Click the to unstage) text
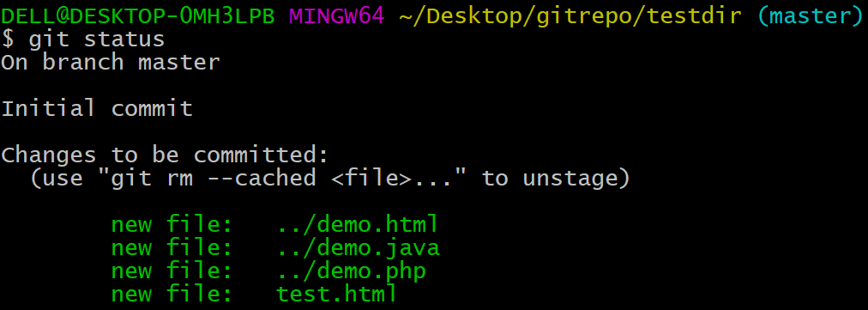 click(x=556, y=179)
